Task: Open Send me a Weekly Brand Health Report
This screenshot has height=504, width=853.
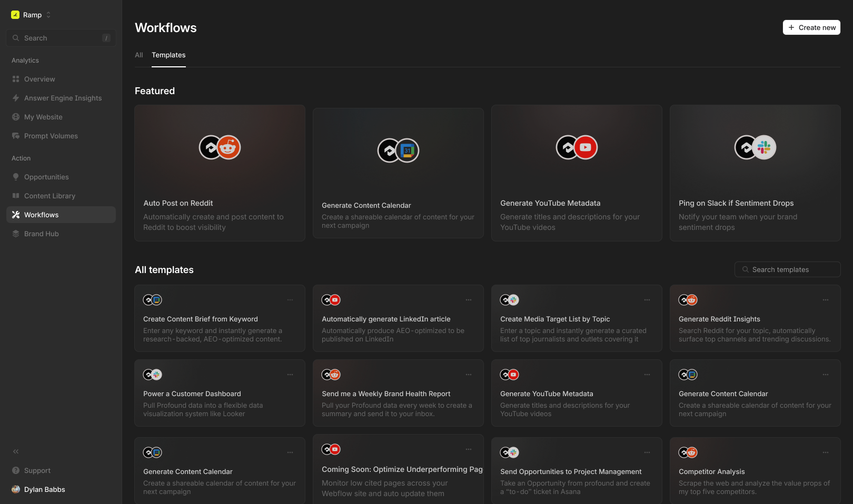Action: (398, 393)
